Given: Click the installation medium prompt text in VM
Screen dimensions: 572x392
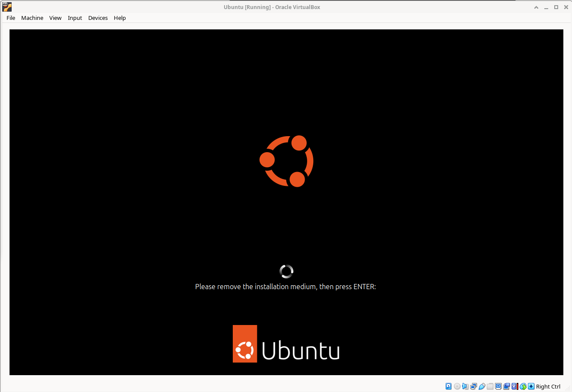Looking at the screenshot, I should 286,287.
